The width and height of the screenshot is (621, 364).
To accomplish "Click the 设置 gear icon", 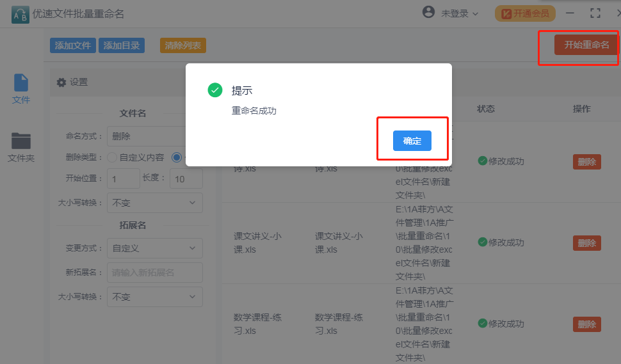I will pos(61,83).
